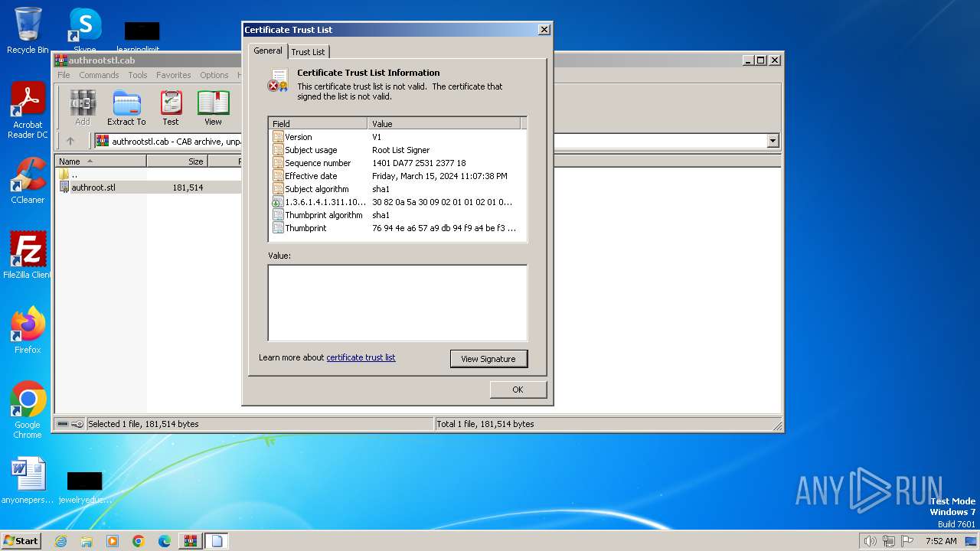
Task: Open the File menu in WinRAR
Action: (x=64, y=75)
